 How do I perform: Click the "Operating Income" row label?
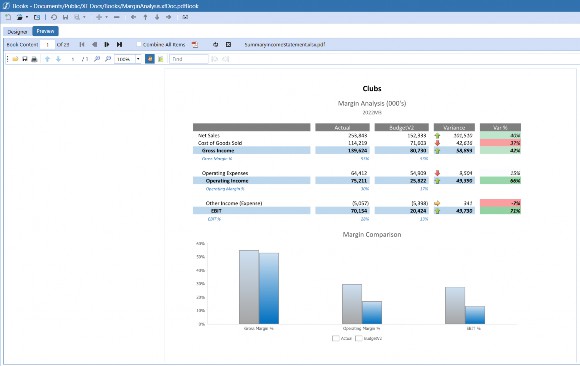point(227,181)
